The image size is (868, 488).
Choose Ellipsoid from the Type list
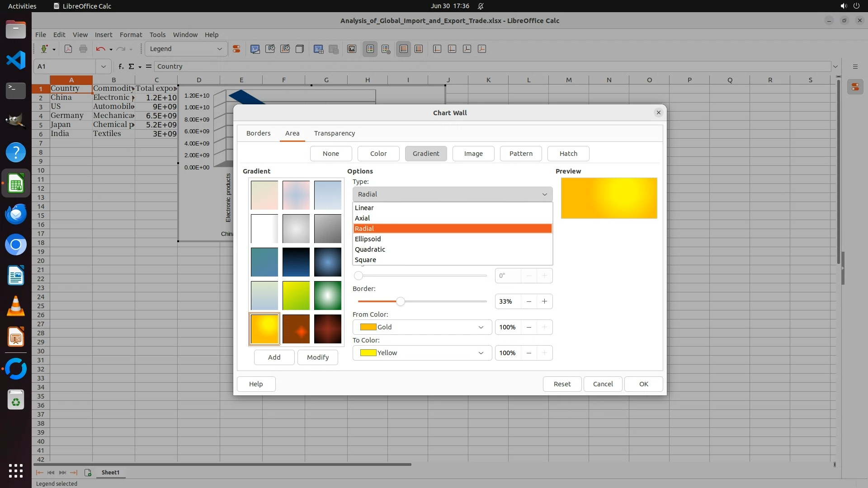tap(368, 239)
